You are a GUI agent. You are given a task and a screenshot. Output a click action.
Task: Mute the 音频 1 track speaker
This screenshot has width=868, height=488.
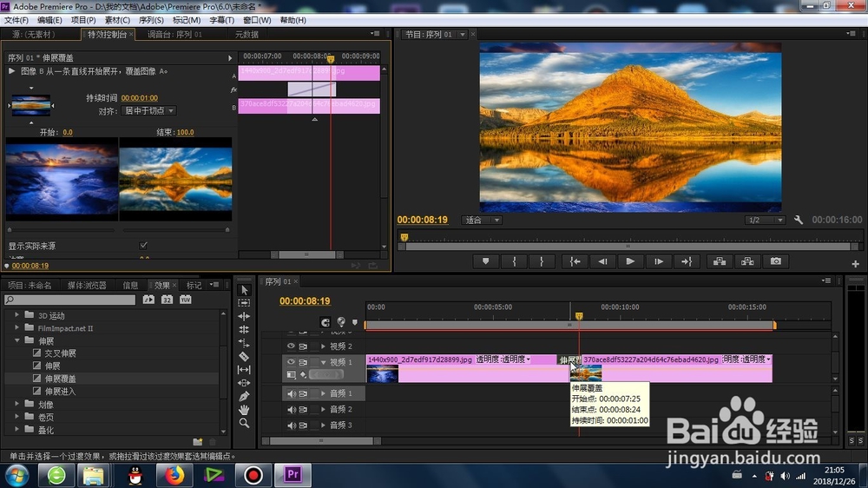point(291,393)
